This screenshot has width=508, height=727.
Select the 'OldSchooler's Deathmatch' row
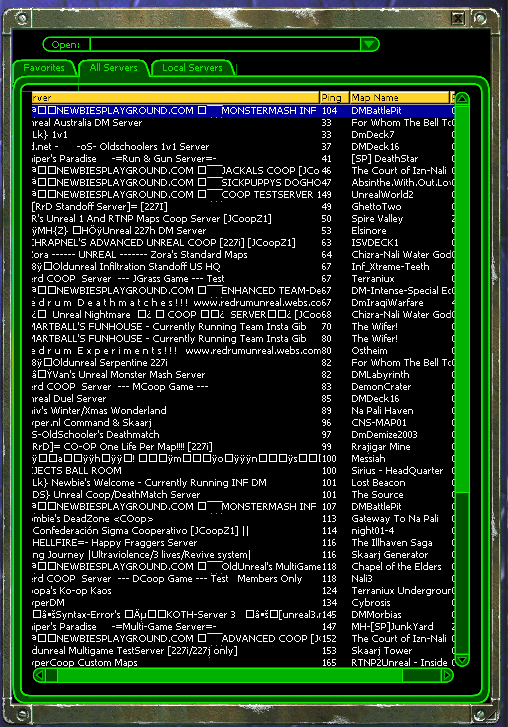coord(243,435)
